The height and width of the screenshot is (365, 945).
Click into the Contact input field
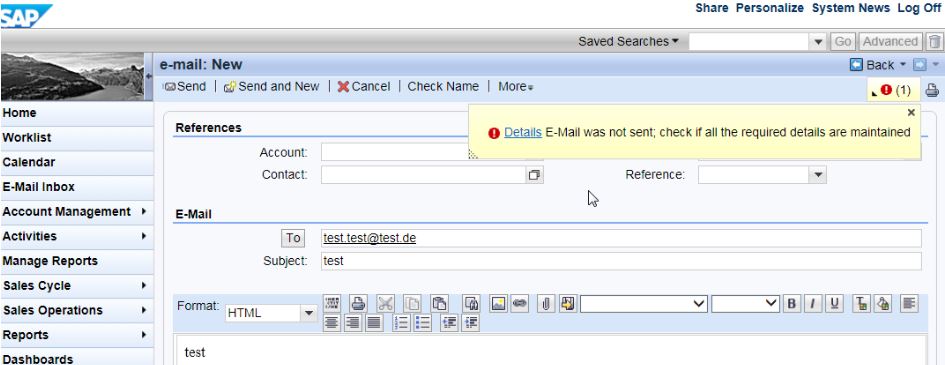[424, 175]
